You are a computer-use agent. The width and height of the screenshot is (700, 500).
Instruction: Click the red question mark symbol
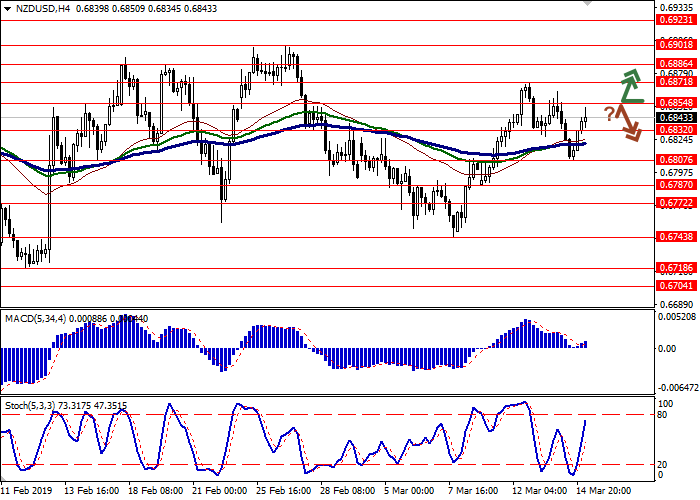click(609, 113)
